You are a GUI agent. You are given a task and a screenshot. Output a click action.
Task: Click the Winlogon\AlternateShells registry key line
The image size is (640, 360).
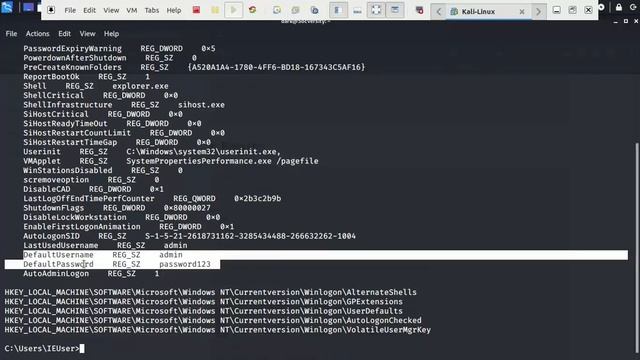(211, 292)
